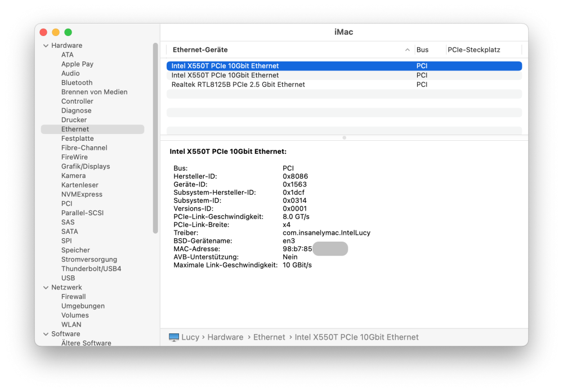Click Hardware in the path bar
The width and height of the screenshot is (563, 392).
(x=225, y=337)
